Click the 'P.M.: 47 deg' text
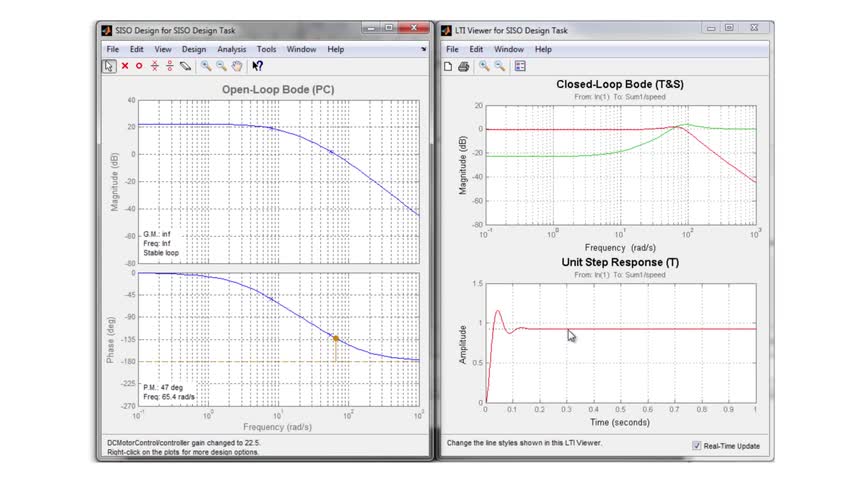854x480 pixels. click(x=163, y=387)
